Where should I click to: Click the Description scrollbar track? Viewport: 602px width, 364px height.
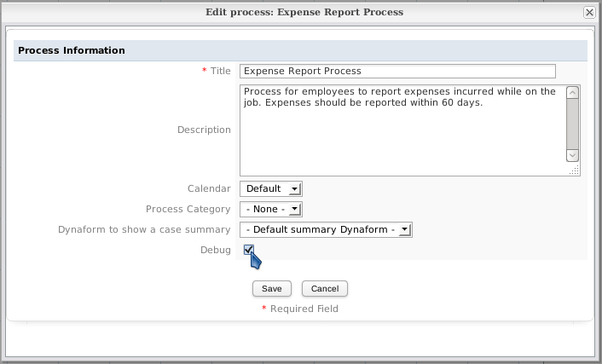573,124
